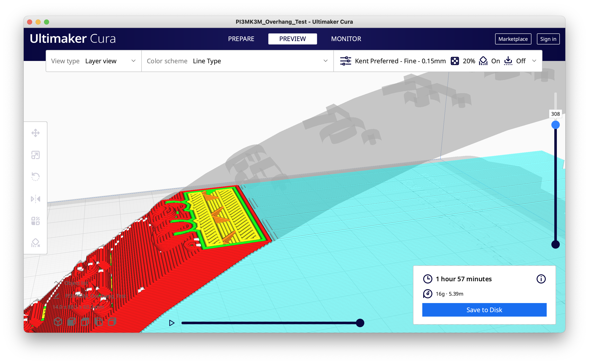Viewport: 589px width, 364px height.
Task: Open the View type dropdown
Action: 94,61
